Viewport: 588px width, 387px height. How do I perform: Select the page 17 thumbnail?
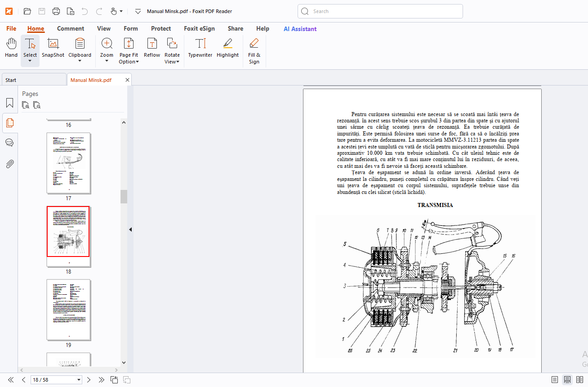(69, 163)
